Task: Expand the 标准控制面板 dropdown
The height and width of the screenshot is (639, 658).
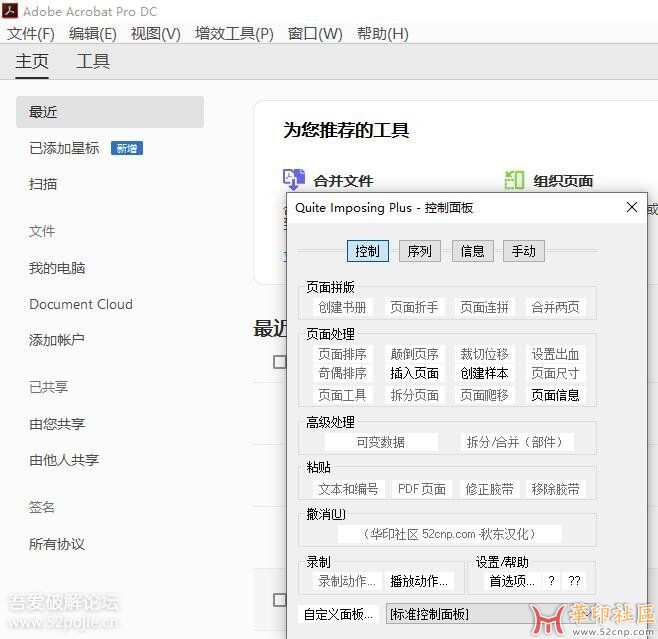Action: (456, 614)
